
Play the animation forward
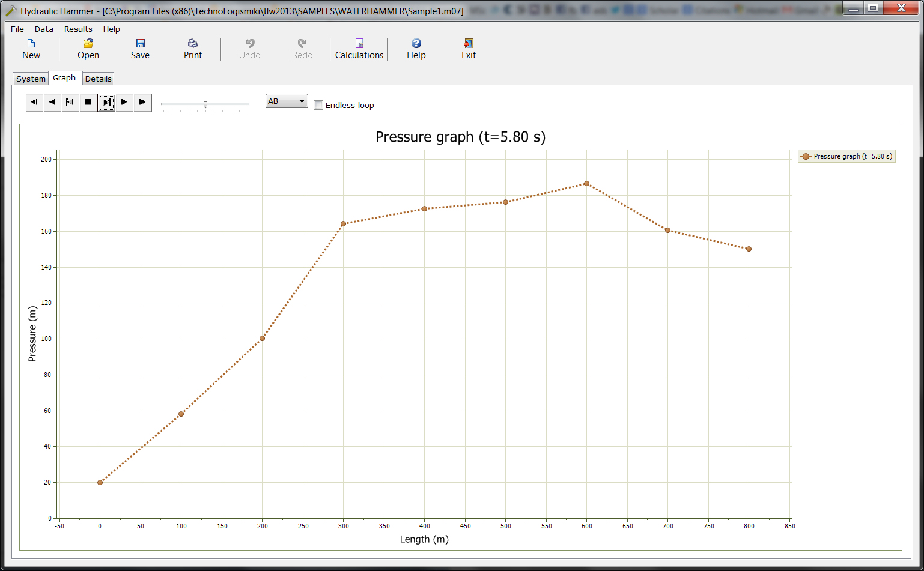tap(124, 103)
